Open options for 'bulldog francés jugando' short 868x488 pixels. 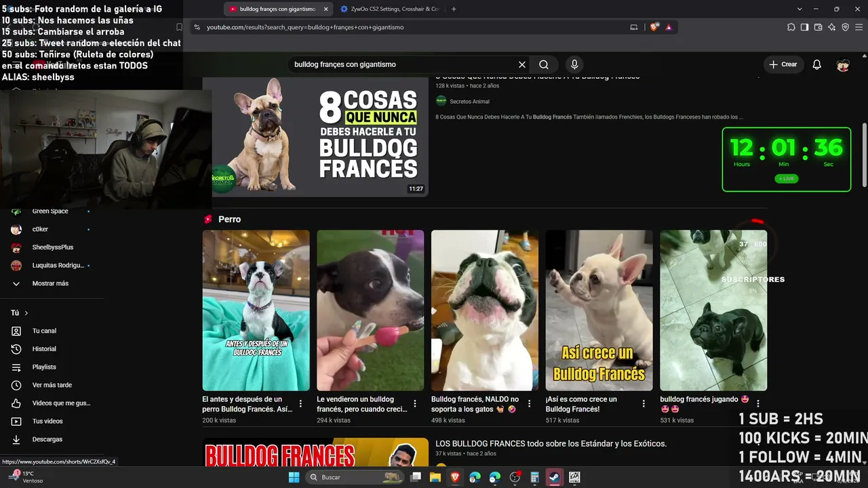pos(758,403)
